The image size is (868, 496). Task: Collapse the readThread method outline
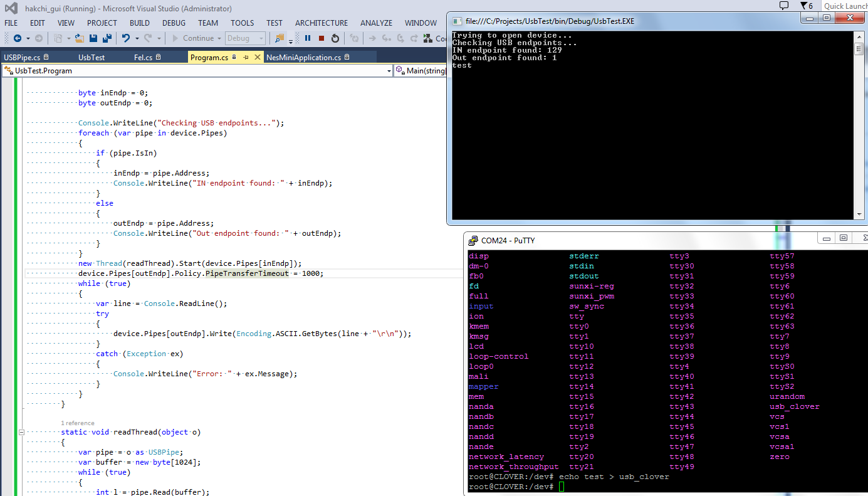(21, 432)
